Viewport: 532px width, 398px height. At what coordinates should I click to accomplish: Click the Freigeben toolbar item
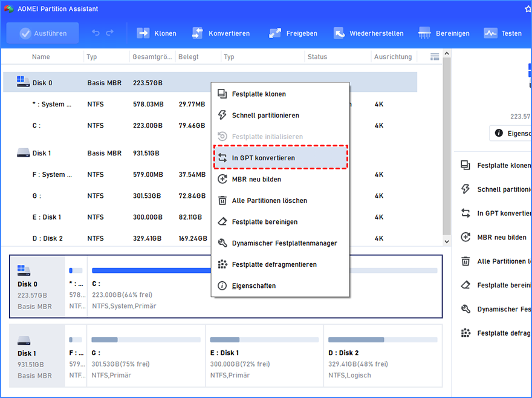[293, 33]
